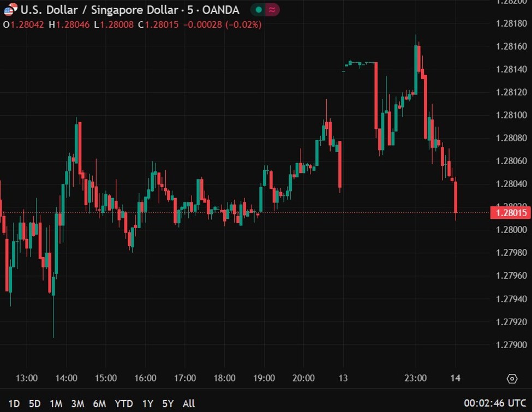
Task: Click the 20:00 time axis label
Action: pos(304,378)
